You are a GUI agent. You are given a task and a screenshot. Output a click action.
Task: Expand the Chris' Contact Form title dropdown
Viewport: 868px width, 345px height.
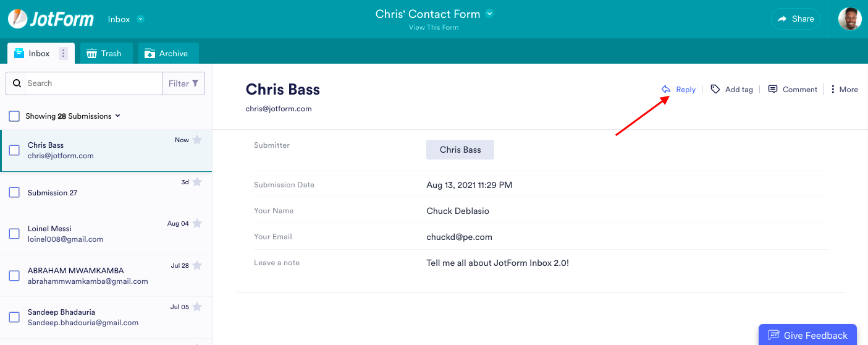(x=490, y=14)
